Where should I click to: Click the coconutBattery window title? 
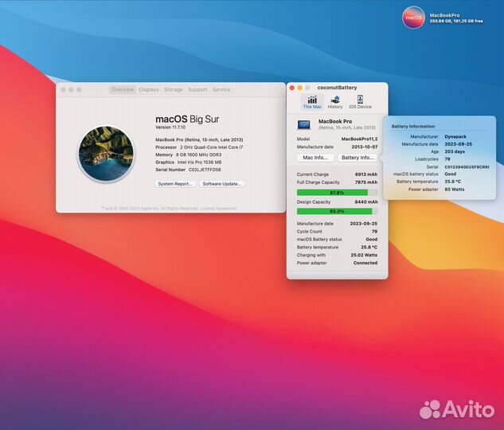[x=337, y=88]
